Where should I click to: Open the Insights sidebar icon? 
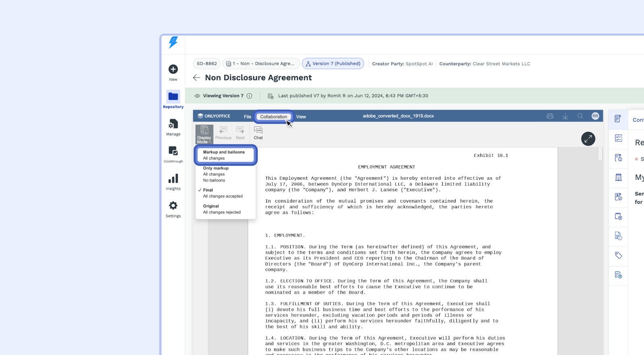173,182
